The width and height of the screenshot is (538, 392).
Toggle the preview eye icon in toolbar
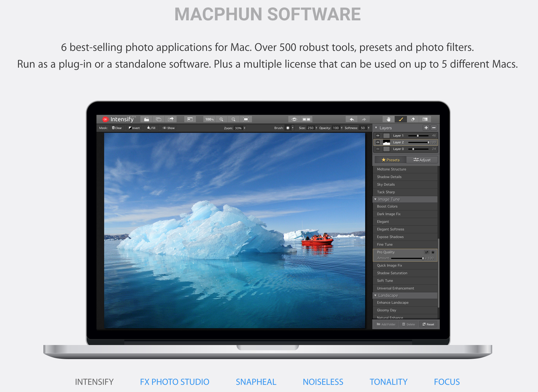pyautogui.click(x=294, y=119)
